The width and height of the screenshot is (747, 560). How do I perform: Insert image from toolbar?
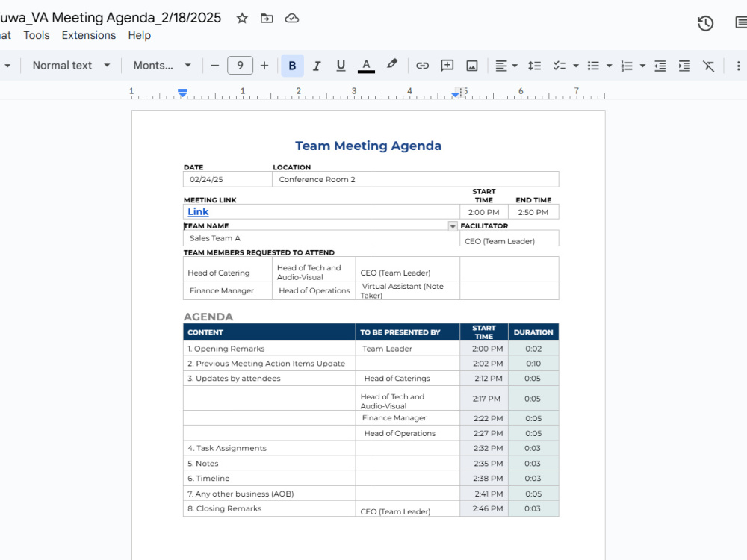click(471, 66)
